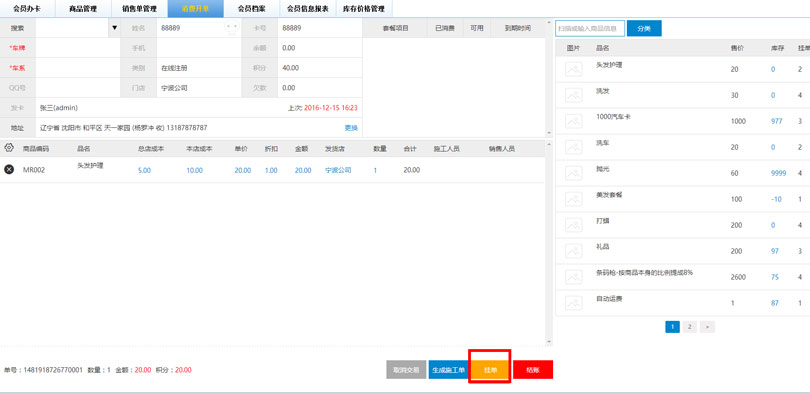The image size is (810, 393).
Task: Click the blue 生成施工单 button
Action: [x=448, y=370]
